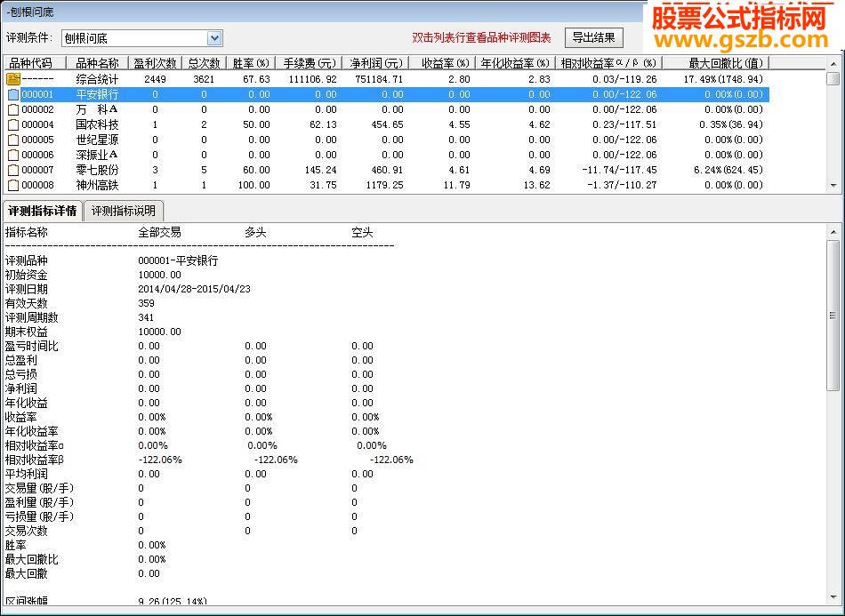845x616 pixels.
Task: Click the document icon for 000006 深振业A
Action: 13,155
